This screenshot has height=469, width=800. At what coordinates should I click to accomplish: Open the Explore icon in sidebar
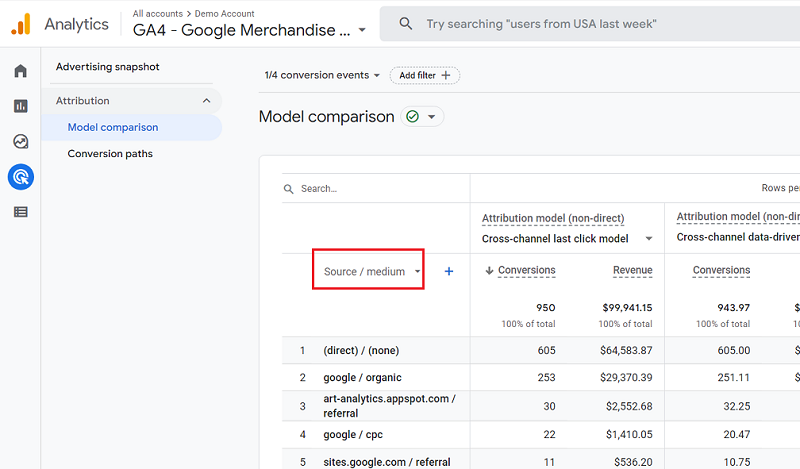coord(20,141)
